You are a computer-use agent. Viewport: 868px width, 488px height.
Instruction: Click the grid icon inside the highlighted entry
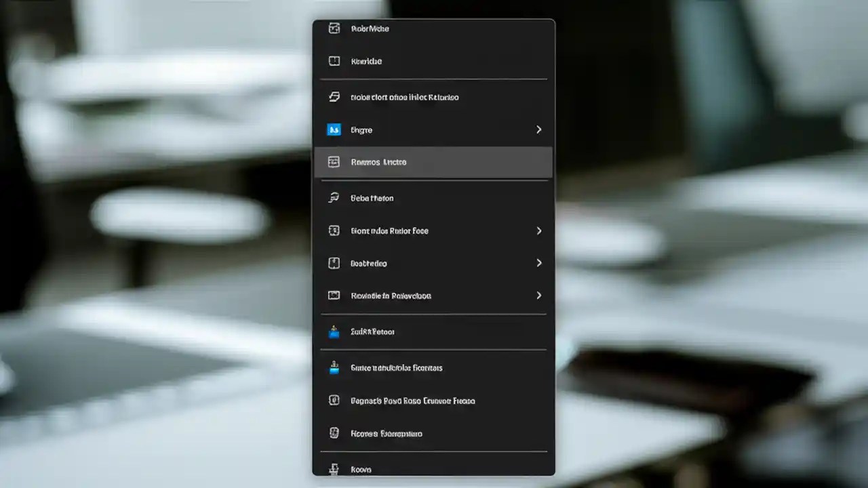[x=334, y=162]
